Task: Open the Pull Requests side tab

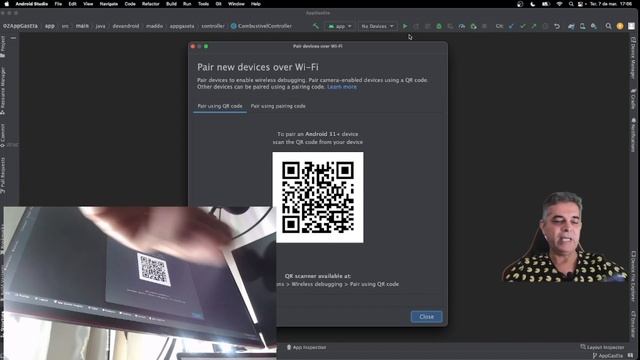Action: pos(3,175)
